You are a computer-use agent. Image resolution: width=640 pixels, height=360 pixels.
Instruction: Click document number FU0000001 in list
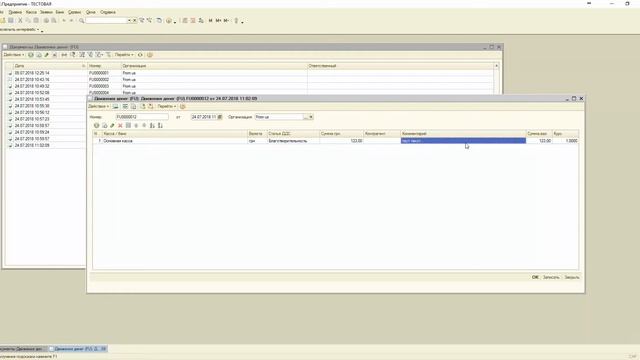99,73
